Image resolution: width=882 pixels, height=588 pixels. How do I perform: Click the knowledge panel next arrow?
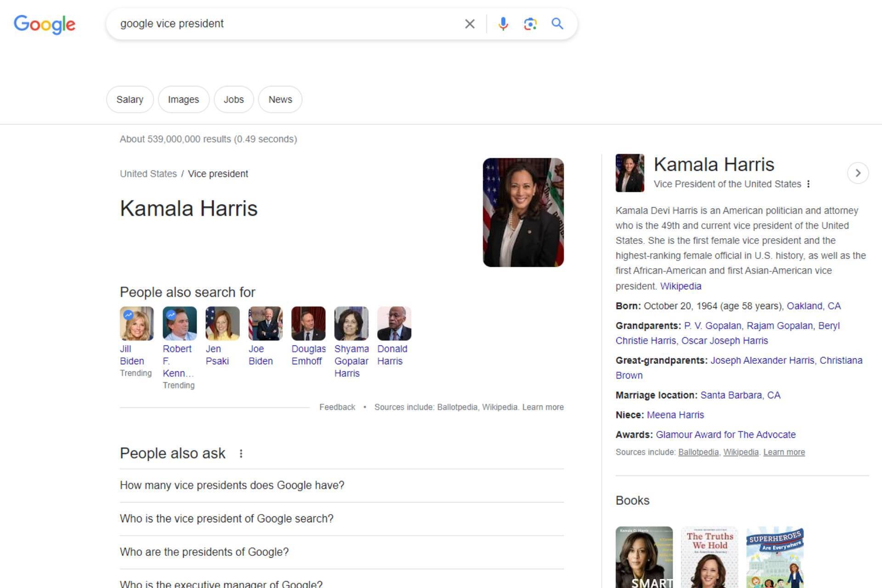(858, 173)
